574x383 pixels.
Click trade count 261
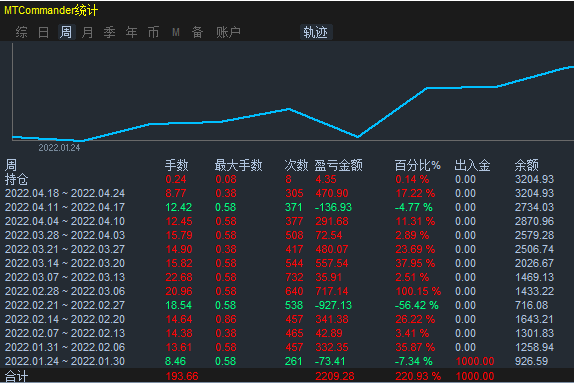[294, 361]
